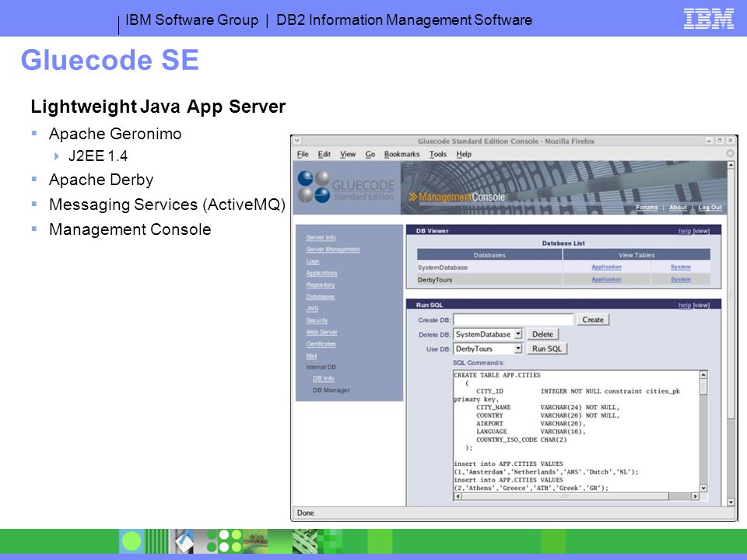The height and width of the screenshot is (560, 747).
Task: Click the Create DB text field
Action: point(513,320)
